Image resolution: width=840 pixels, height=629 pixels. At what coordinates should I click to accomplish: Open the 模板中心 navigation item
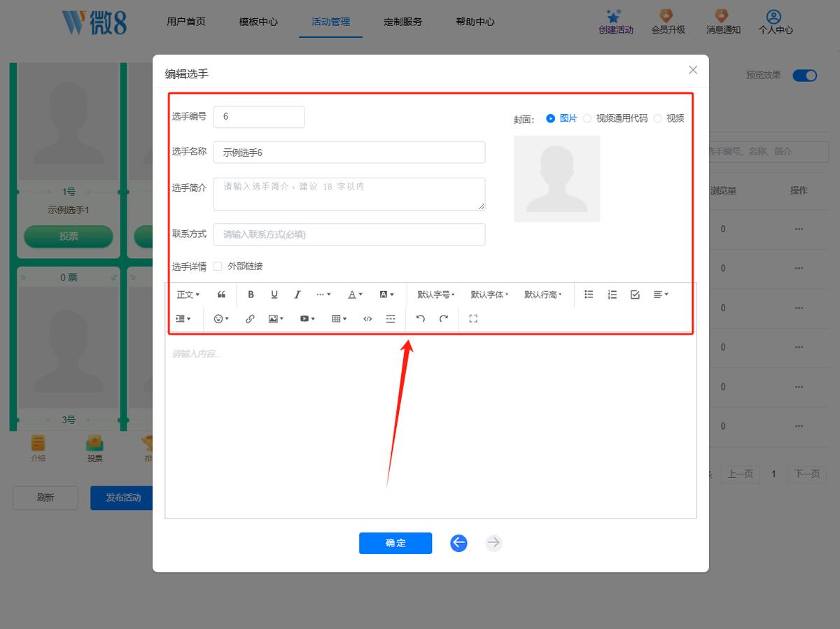click(258, 22)
